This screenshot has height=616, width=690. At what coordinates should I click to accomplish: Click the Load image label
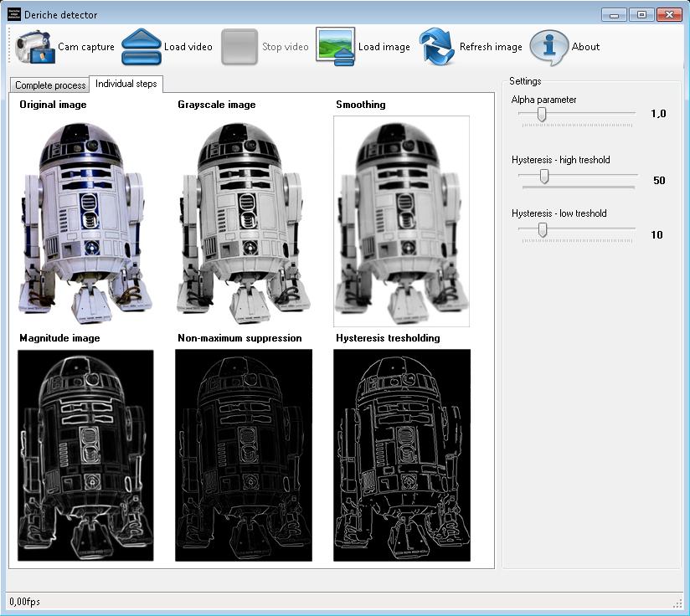tap(384, 47)
